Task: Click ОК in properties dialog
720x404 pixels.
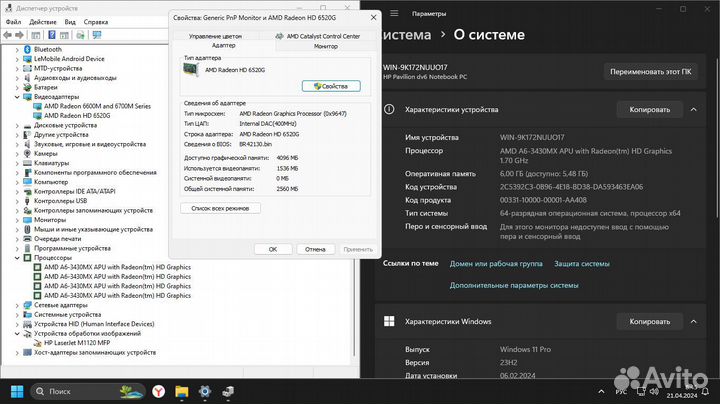Action: tap(273, 249)
